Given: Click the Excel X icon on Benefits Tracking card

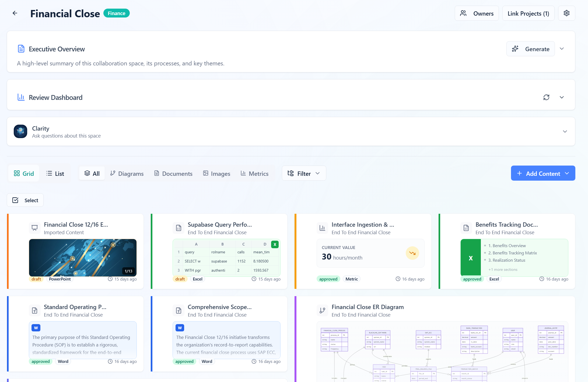Looking at the screenshot, I should point(470,258).
